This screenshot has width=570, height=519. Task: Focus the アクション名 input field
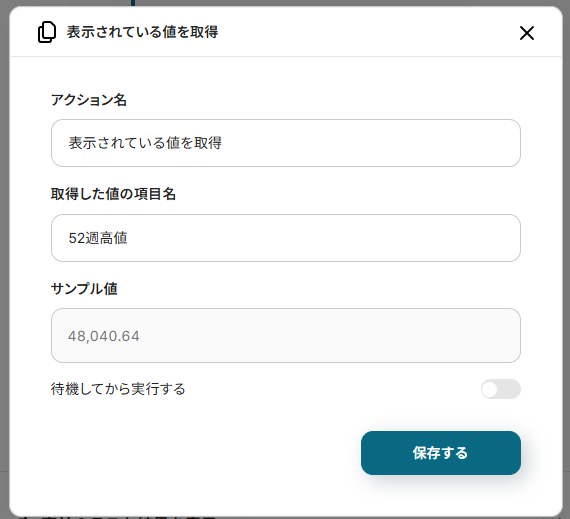(x=286, y=143)
